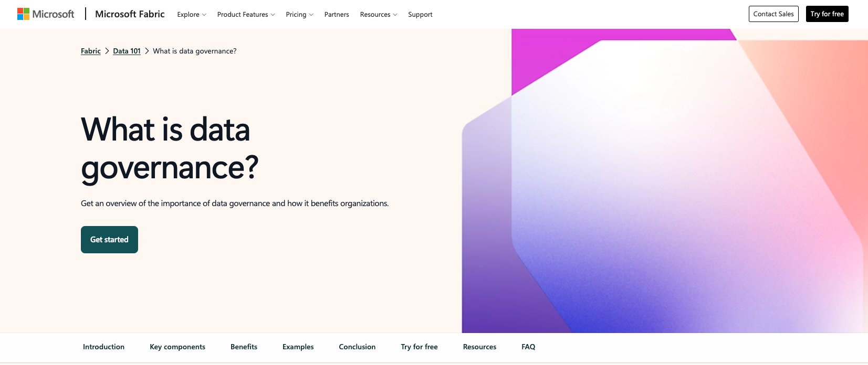Jump to the FAQ section tab
868x365 pixels.
click(528, 347)
